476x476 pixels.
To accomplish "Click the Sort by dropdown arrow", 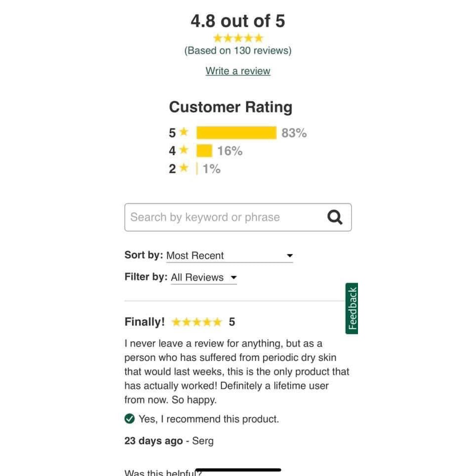I will coord(290,256).
